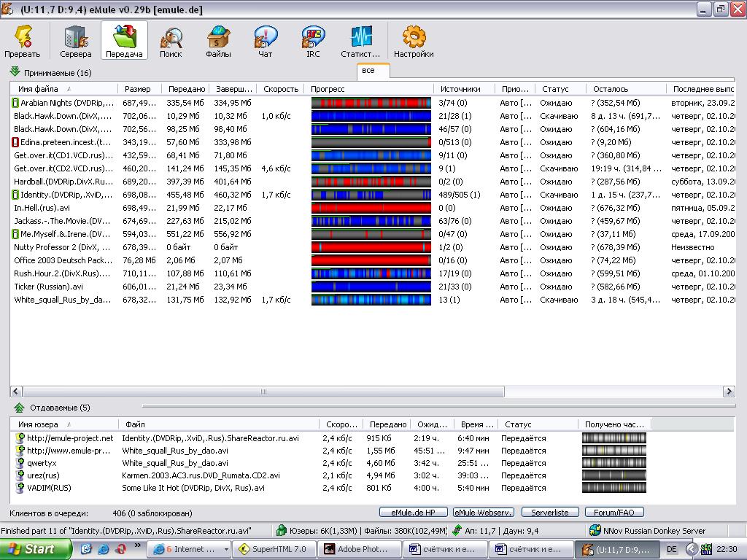Open the Поиск search page
The height and width of the screenshot is (560, 747).
click(x=171, y=40)
